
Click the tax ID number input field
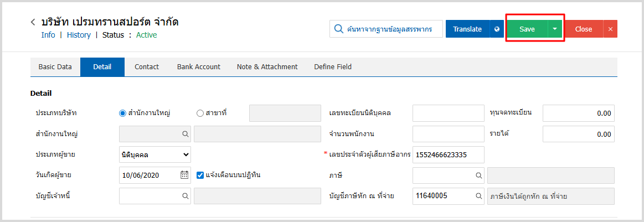449,154
